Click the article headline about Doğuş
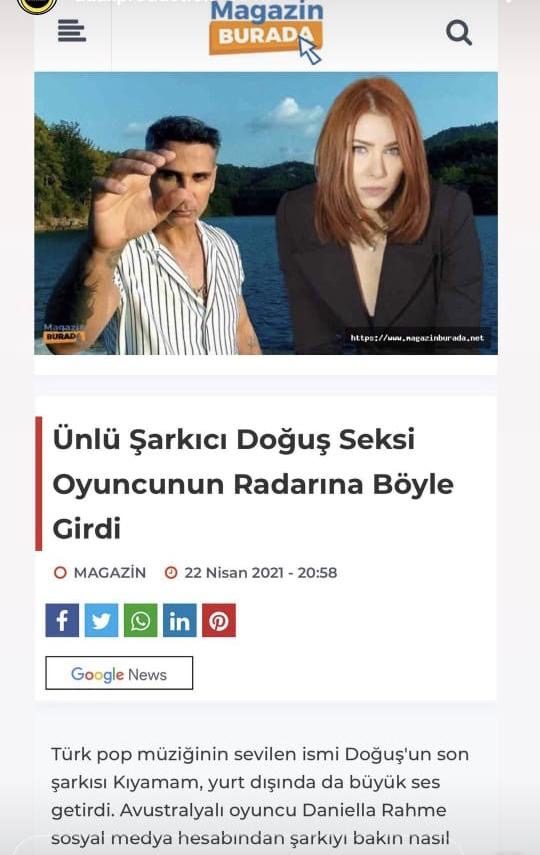Image resolution: width=540 pixels, height=855 pixels. pos(253,484)
